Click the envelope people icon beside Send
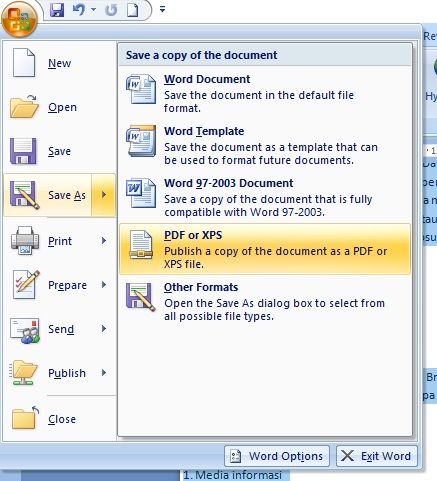The height and width of the screenshot is (481, 437). [25, 330]
